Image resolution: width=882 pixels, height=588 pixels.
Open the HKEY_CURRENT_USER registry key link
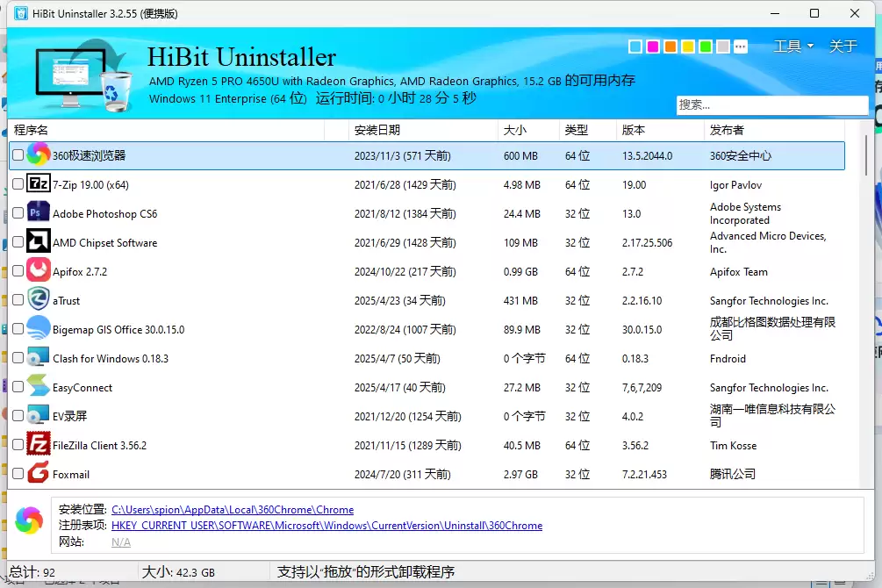coord(326,525)
